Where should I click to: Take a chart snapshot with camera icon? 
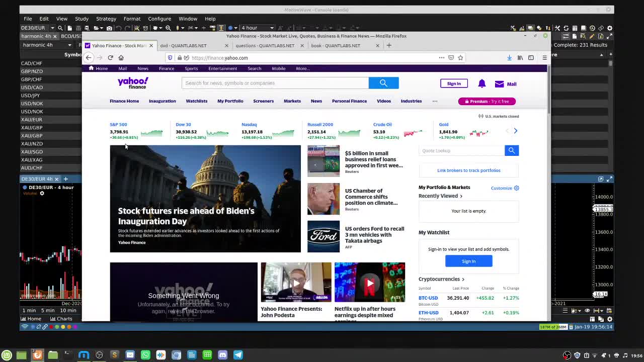[x=109, y=28]
